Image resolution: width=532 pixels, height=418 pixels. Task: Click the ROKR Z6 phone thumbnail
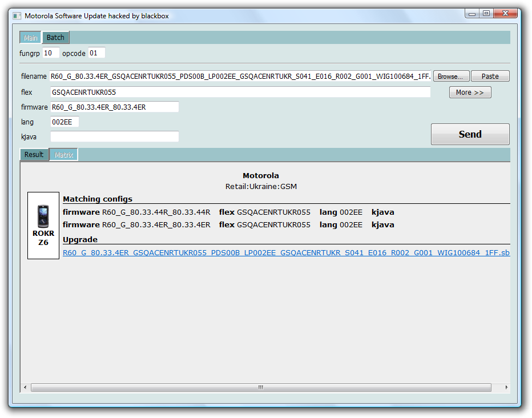tap(43, 226)
